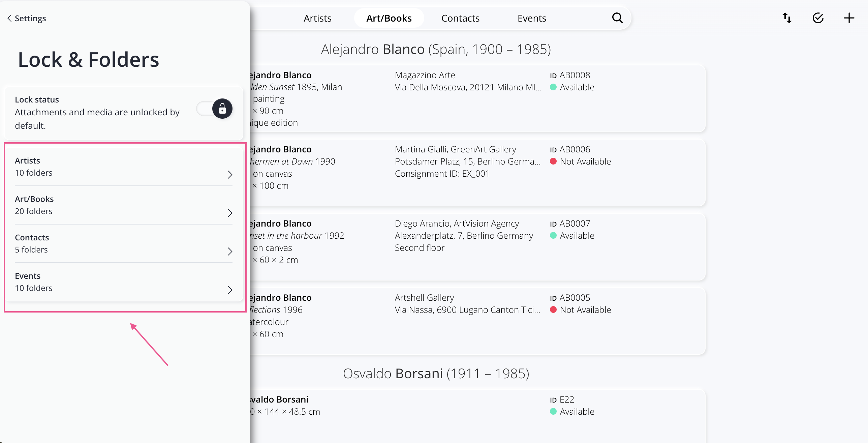Expand the Events folders row chevron
The height and width of the screenshot is (443, 868).
point(230,290)
